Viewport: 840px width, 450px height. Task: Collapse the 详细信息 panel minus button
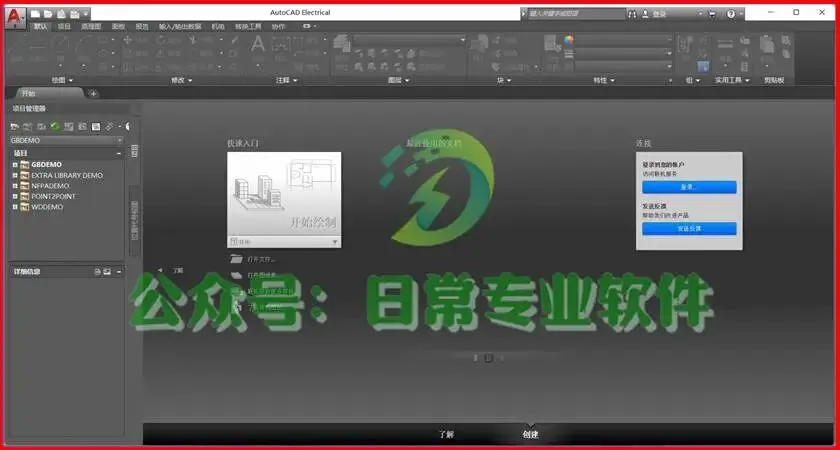tap(119, 272)
